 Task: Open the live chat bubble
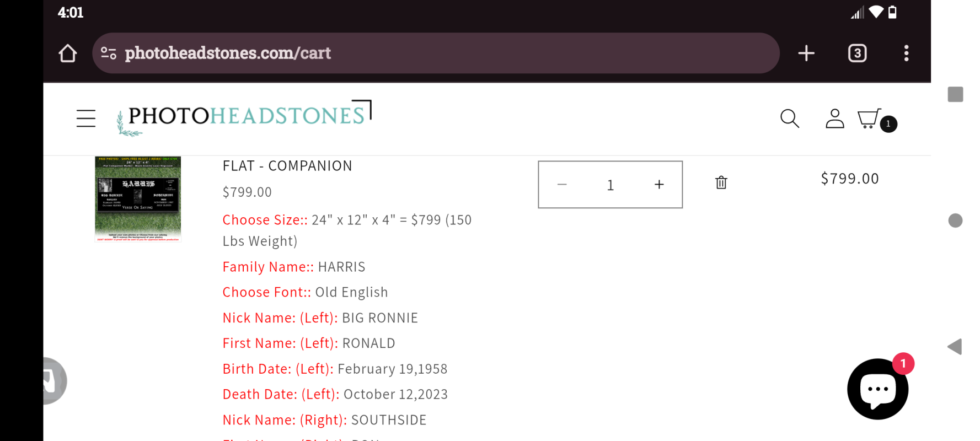(877, 389)
